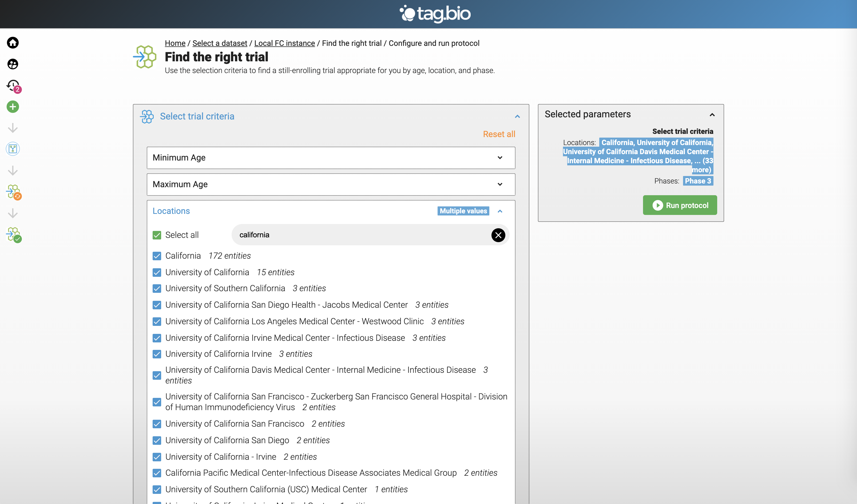This screenshot has width=857, height=504.
Task: Click the green plus add icon
Action: (13, 107)
